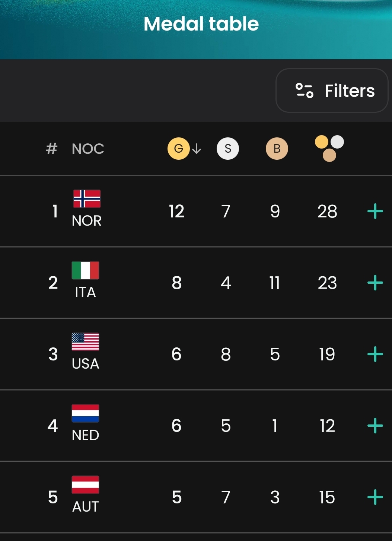Toggle gold sort direction arrow
Image resolution: width=392 pixels, height=541 pixels.
(x=197, y=149)
